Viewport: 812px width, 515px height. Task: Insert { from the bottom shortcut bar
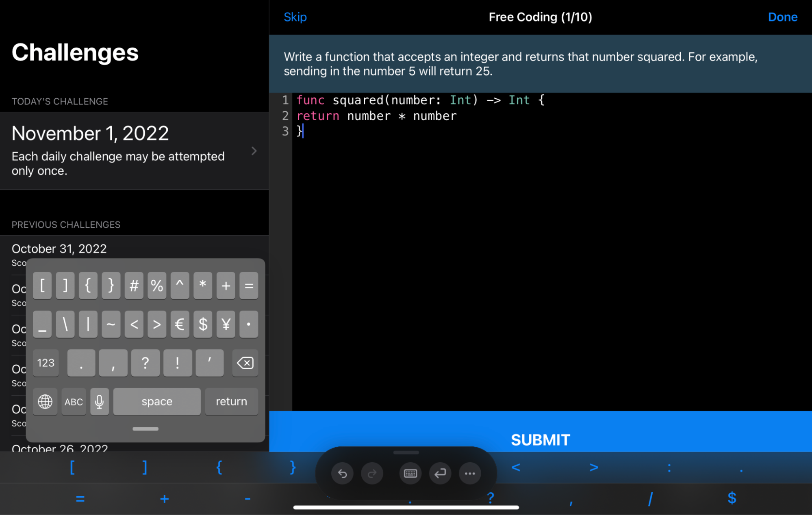pyautogui.click(x=219, y=467)
